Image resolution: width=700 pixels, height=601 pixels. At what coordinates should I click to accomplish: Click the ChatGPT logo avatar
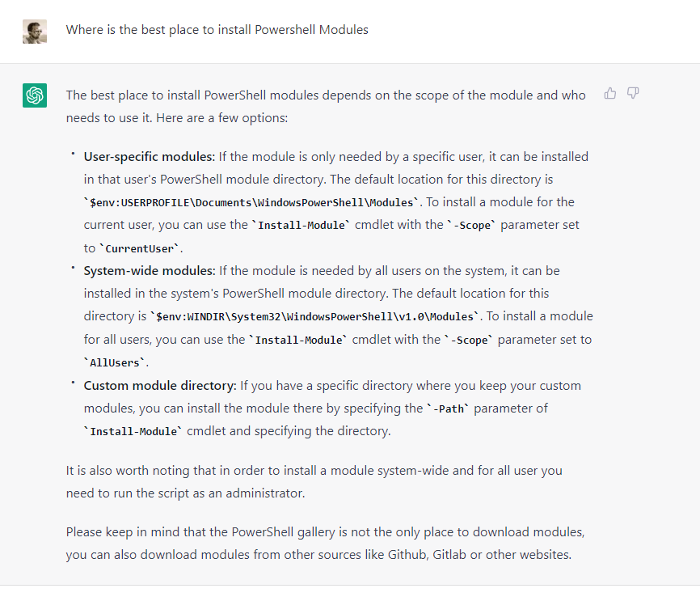tap(35, 95)
